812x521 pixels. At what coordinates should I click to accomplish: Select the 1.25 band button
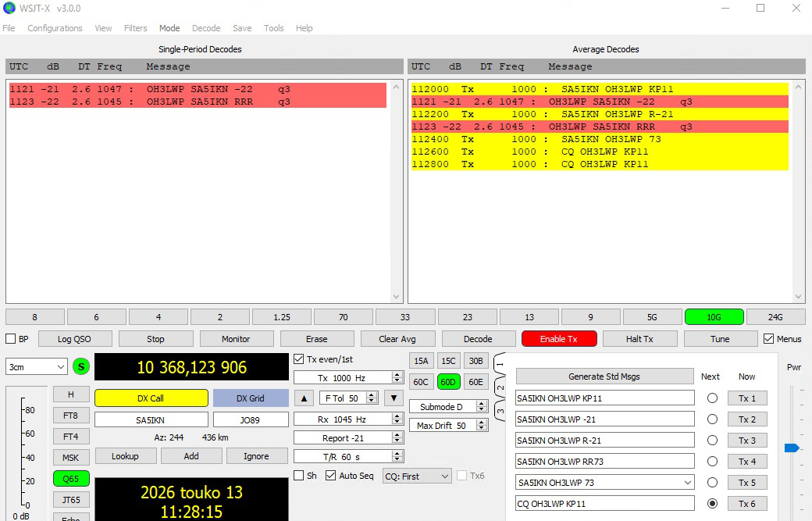point(282,317)
